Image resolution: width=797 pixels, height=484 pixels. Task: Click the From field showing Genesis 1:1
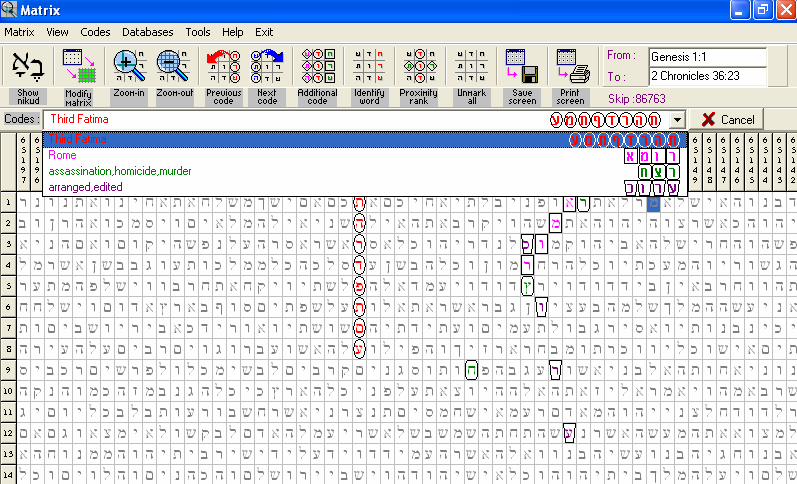pos(707,56)
